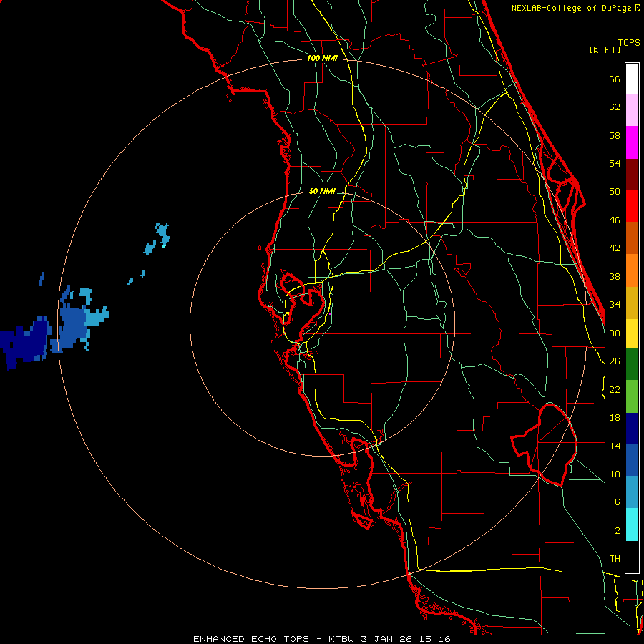Click the 100 NMI range ring label
644x644 pixels.
click(x=322, y=59)
